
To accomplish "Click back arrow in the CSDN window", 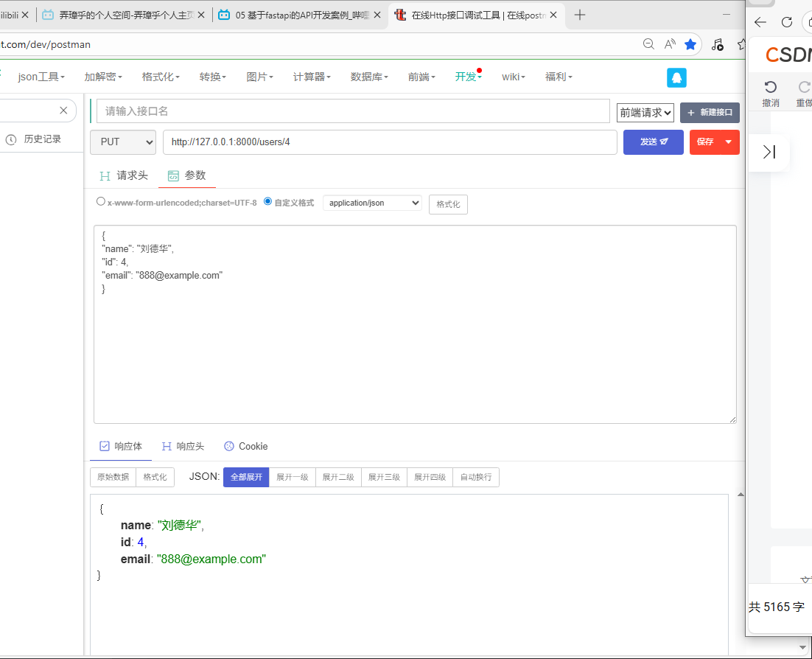I will 760,22.
